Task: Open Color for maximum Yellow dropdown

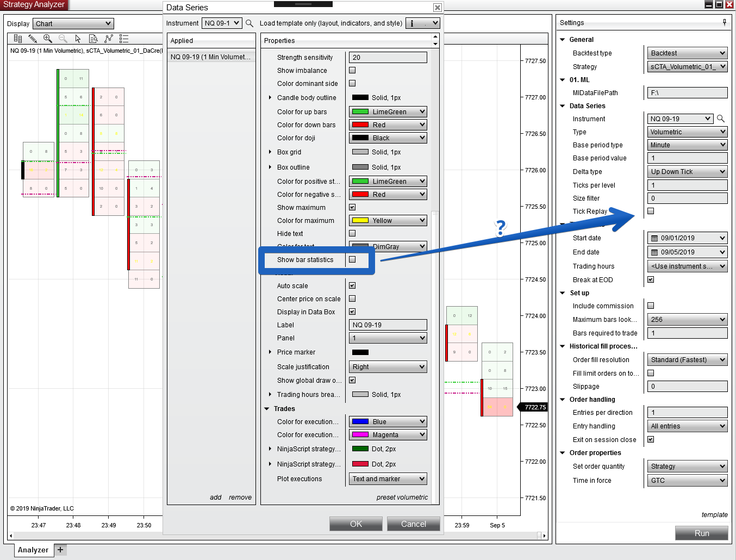Action: coord(388,220)
